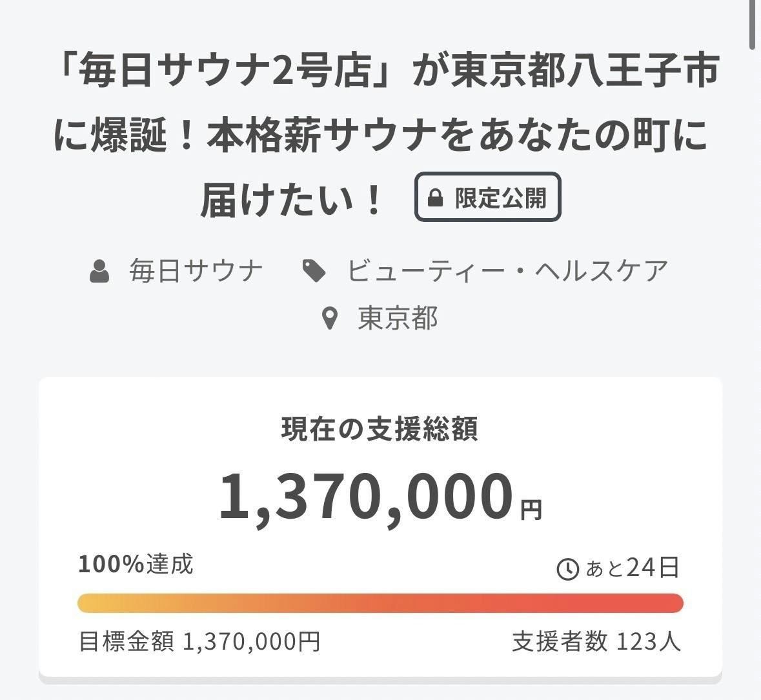The height and width of the screenshot is (700, 761).
Task: Click the location pin icon beside 東京都
Action: (330, 319)
